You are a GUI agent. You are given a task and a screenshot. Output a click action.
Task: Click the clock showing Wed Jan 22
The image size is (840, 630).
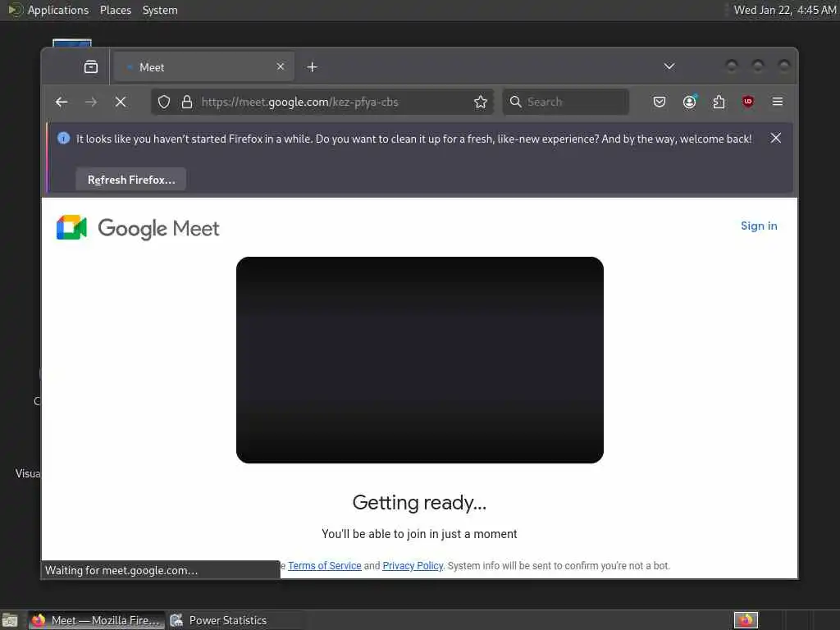pos(784,10)
